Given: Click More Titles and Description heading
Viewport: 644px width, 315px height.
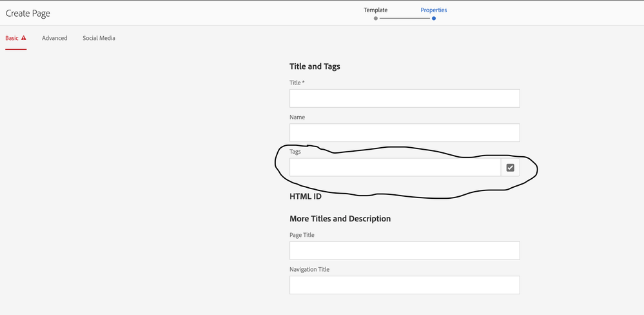Looking at the screenshot, I should point(340,219).
